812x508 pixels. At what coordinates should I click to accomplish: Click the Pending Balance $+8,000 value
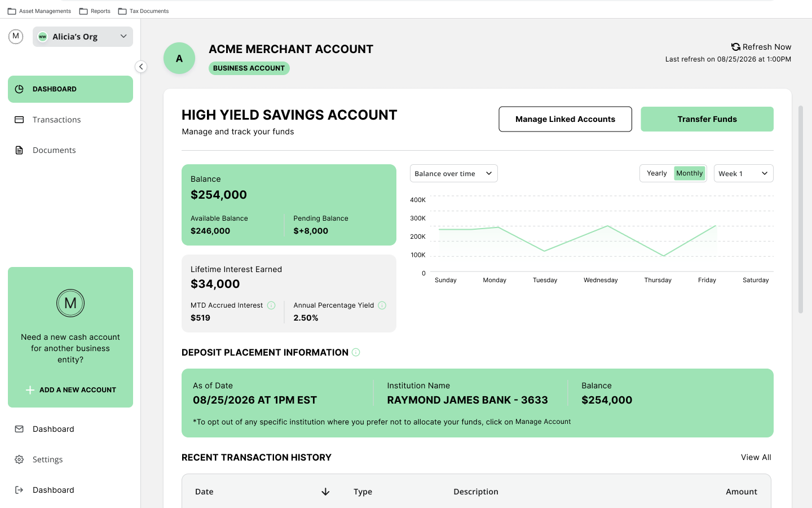pyautogui.click(x=311, y=231)
